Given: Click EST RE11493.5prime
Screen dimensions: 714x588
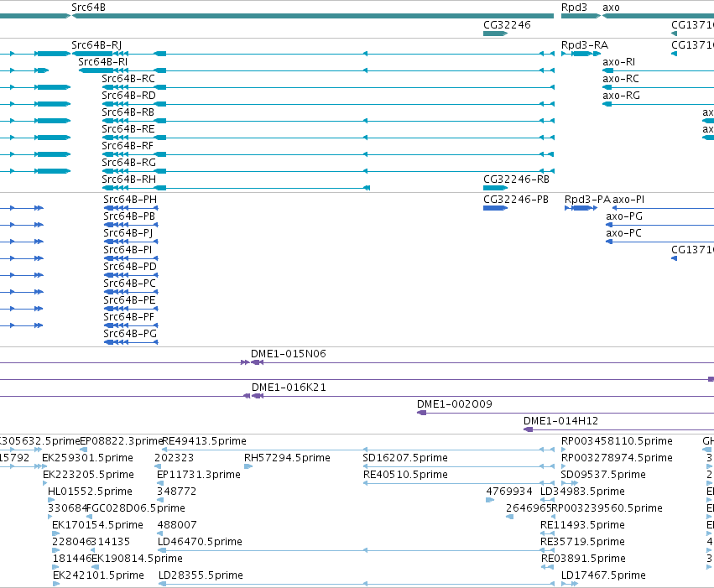Looking at the screenshot, I should click(547, 533).
